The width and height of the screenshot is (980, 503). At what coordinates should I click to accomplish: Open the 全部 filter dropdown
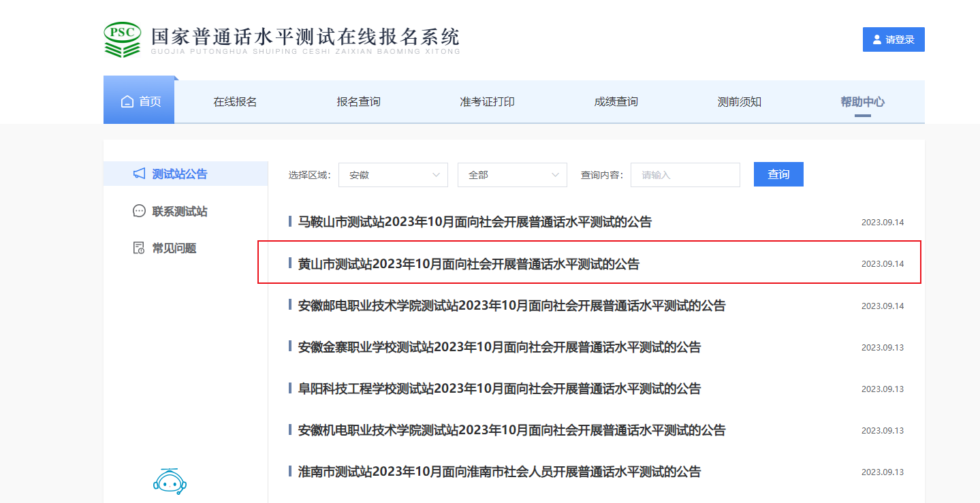(x=512, y=175)
